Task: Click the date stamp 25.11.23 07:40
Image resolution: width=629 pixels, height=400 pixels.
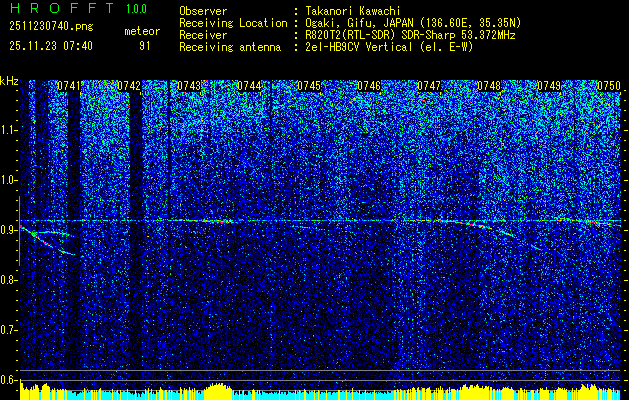Action: 51,46
